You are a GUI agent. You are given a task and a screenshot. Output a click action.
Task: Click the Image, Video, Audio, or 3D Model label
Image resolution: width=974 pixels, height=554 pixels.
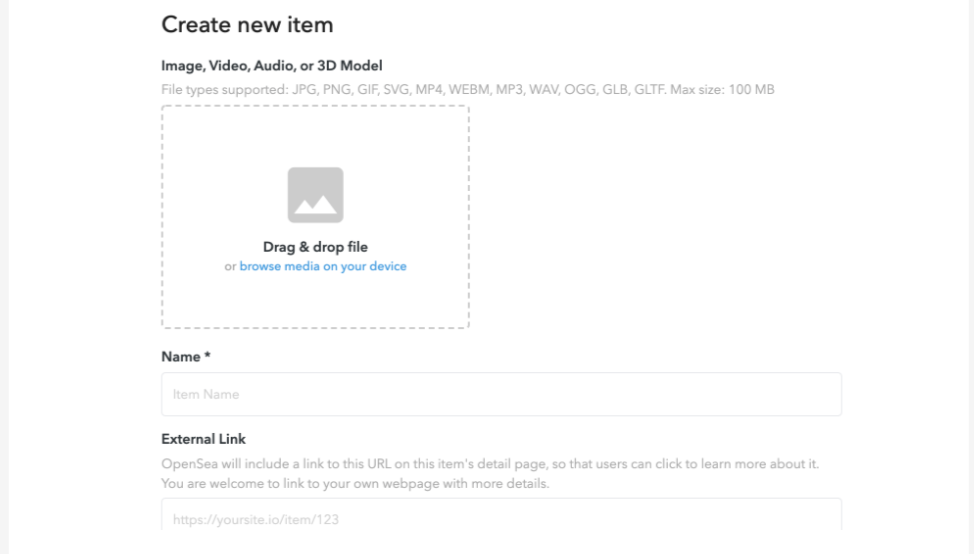[272, 66]
